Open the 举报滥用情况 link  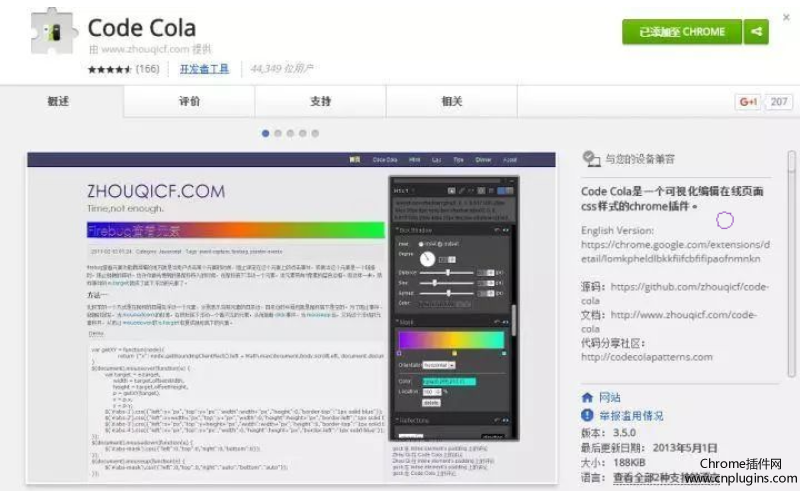[x=631, y=416]
